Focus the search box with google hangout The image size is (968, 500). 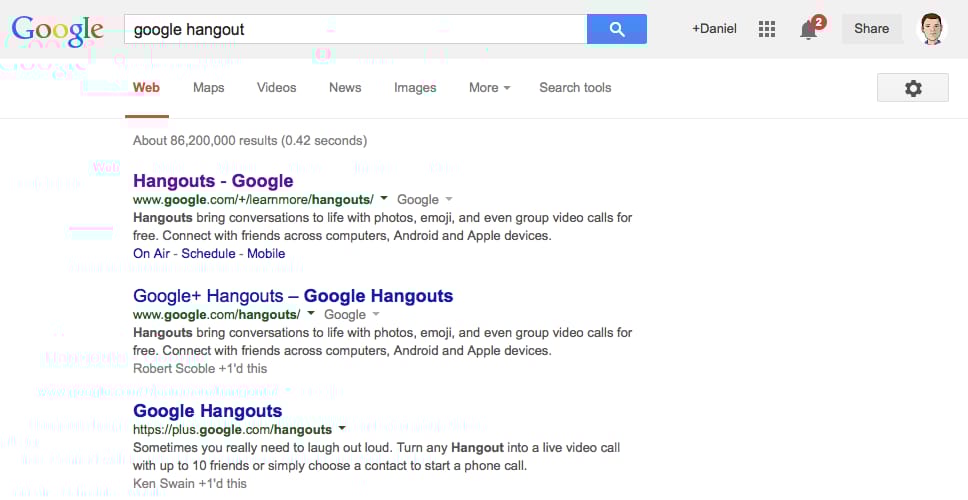tap(356, 29)
